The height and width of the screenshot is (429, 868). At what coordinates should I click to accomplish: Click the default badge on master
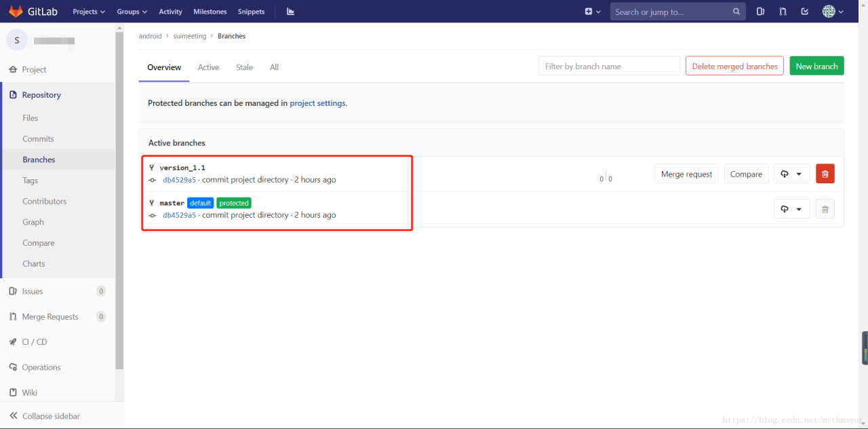200,203
